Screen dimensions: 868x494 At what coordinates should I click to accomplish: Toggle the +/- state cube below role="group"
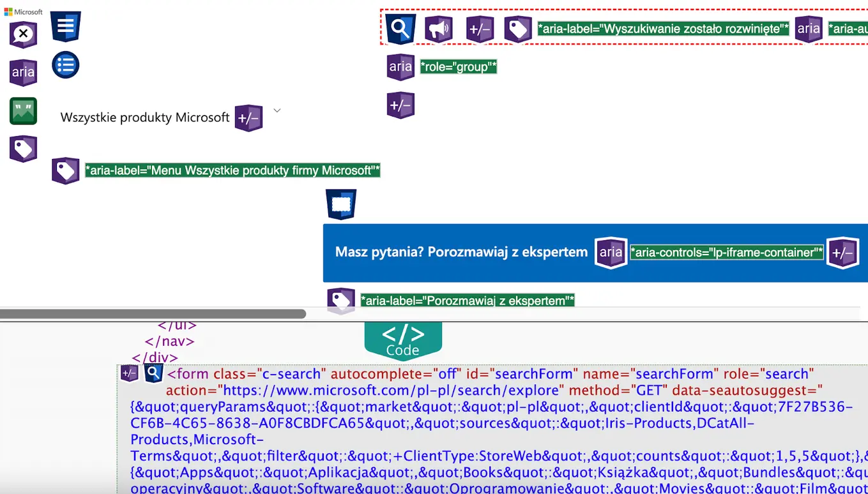400,105
